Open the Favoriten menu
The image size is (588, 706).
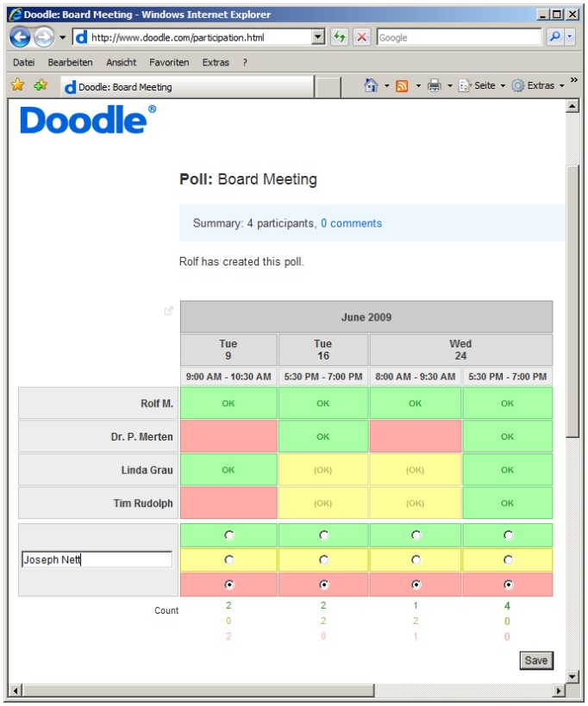click(x=169, y=62)
